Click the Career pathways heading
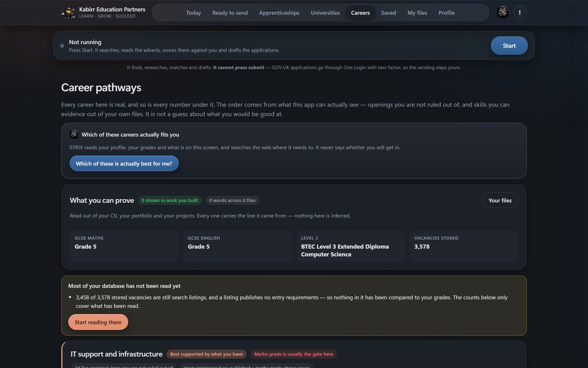588x368 pixels. [101, 88]
